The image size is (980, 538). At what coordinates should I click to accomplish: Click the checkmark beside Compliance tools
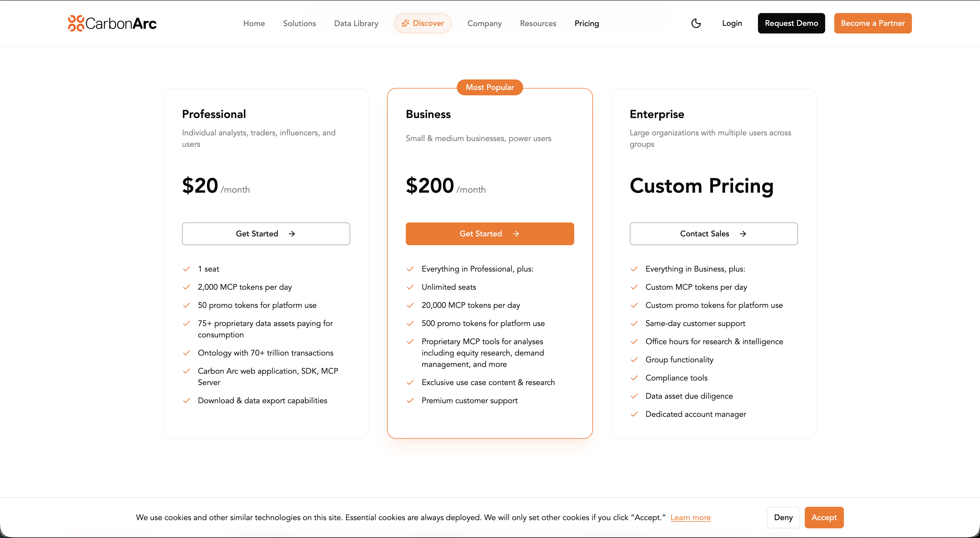click(x=634, y=378)
